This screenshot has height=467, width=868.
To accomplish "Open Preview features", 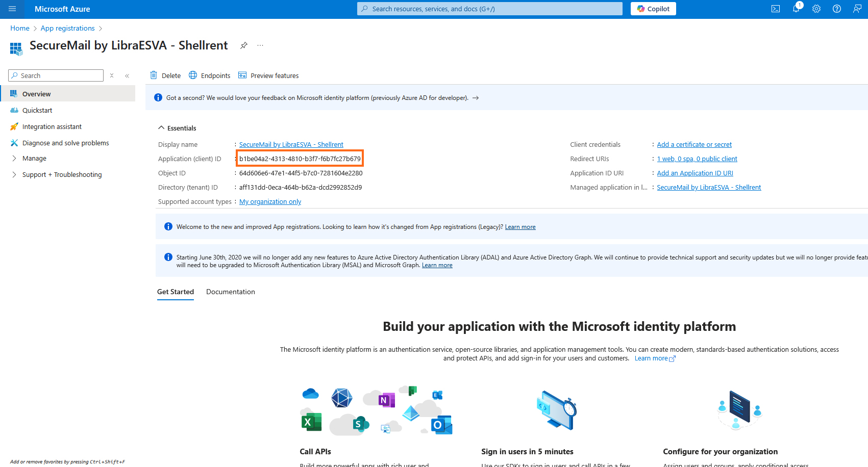I will tap(268, 75).
